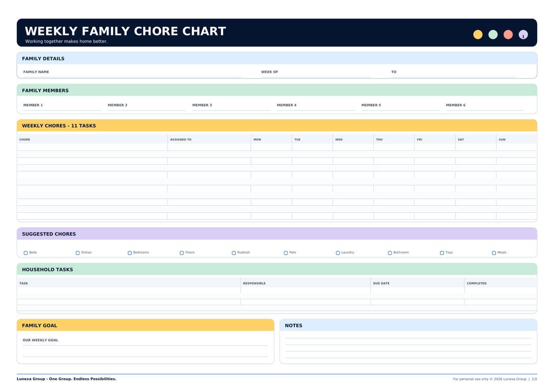
Task: Click the lavender page number circle
Action: (523, 34)
